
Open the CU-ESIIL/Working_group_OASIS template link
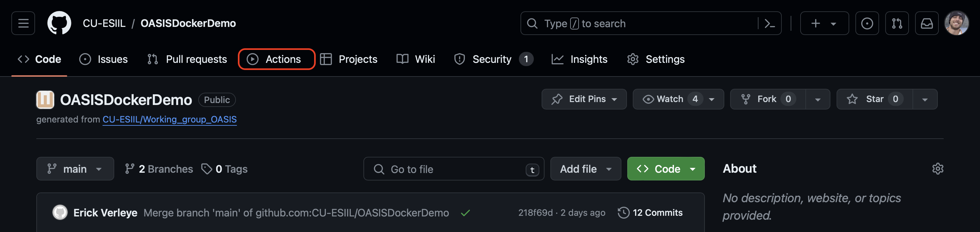(x=169, y=120)
